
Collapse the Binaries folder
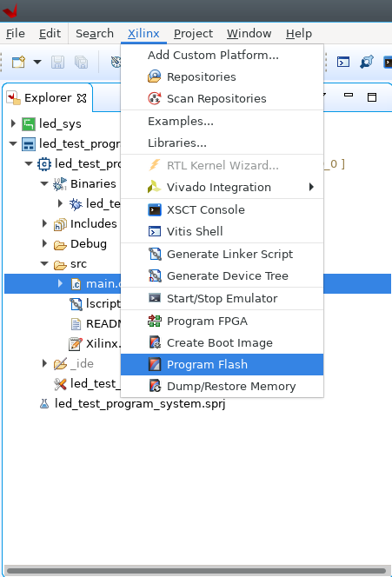[x=44, y=183]
